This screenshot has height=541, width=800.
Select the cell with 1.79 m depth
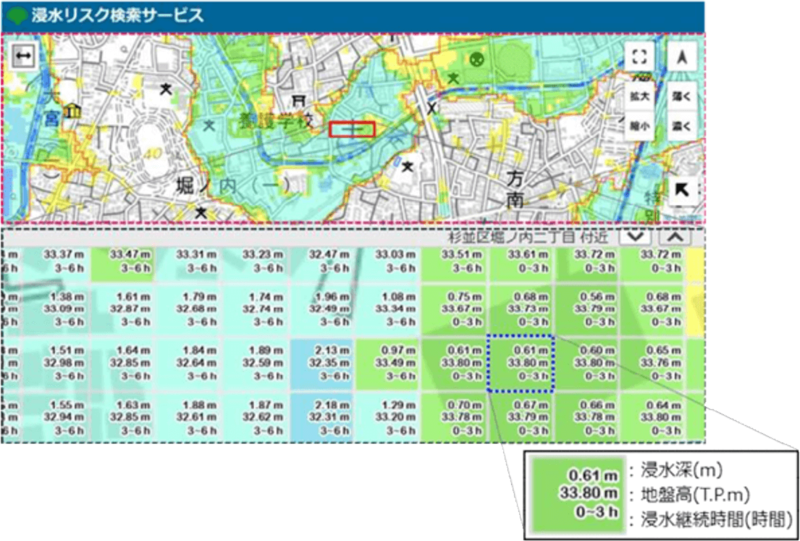189,310
